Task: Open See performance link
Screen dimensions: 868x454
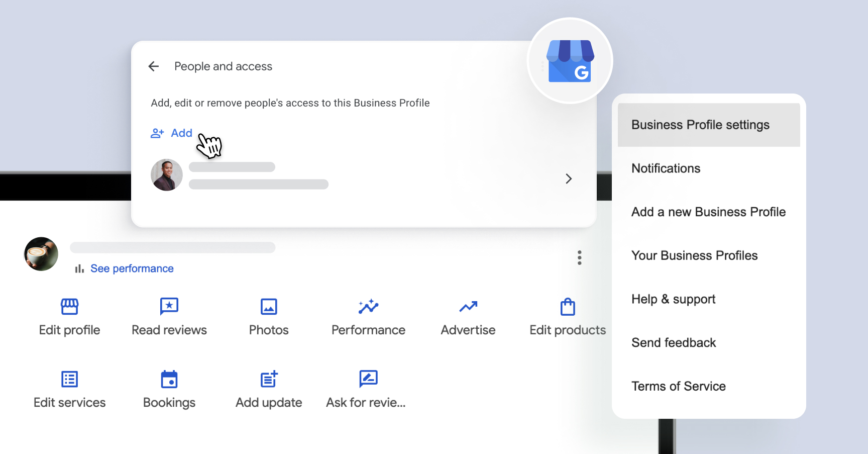Action: tap(132, 268)
